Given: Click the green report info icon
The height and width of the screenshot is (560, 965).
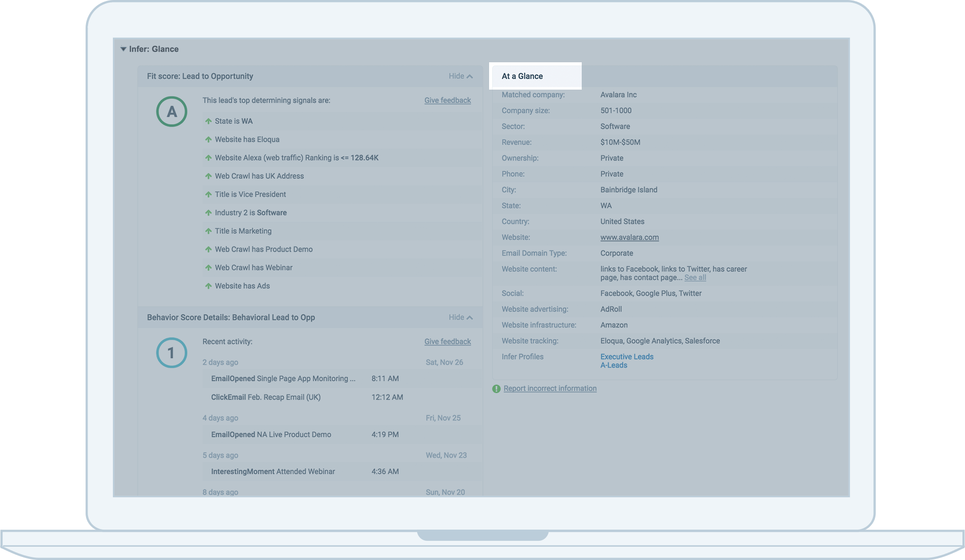Looking at the screenshot, I should (496, 389).
